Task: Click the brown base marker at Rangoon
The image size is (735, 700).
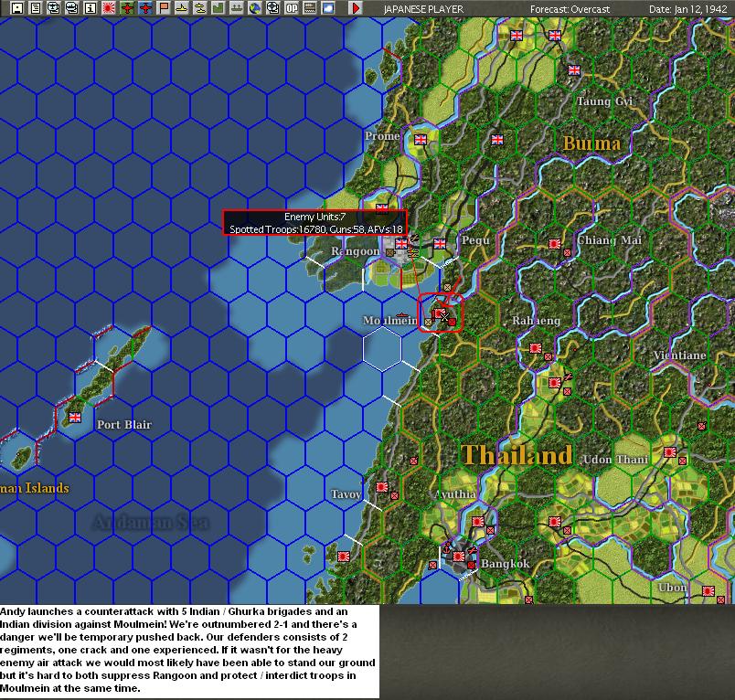Action: [x=389, y=252]
